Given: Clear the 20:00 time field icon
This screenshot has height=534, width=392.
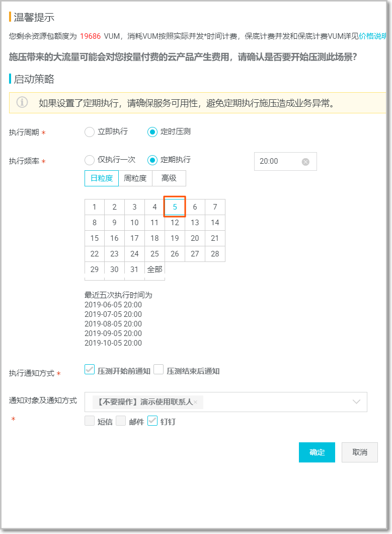Looking at the screenshot, I should coord(305,162).
